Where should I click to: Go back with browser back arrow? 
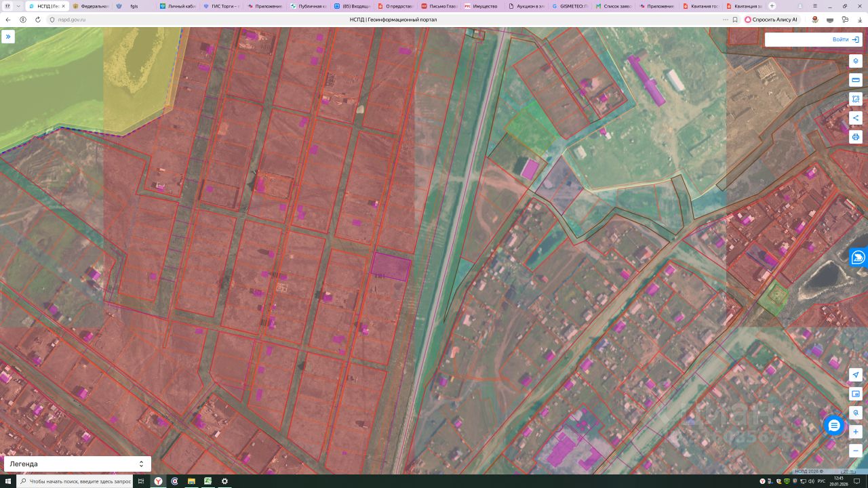(x=8, y=20)
